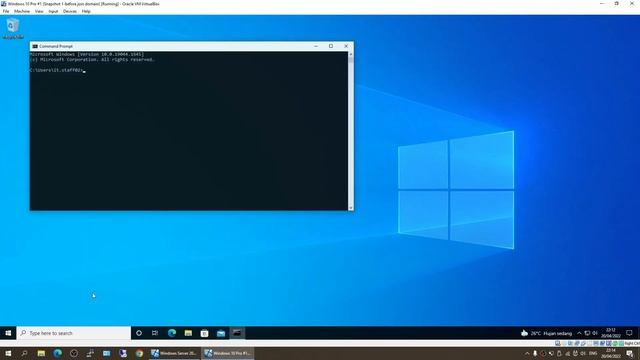Launch Google Chrome from host taskbar
Image resolution: width=640 pixels, height=360 pixels.
[x=139, y=353]
